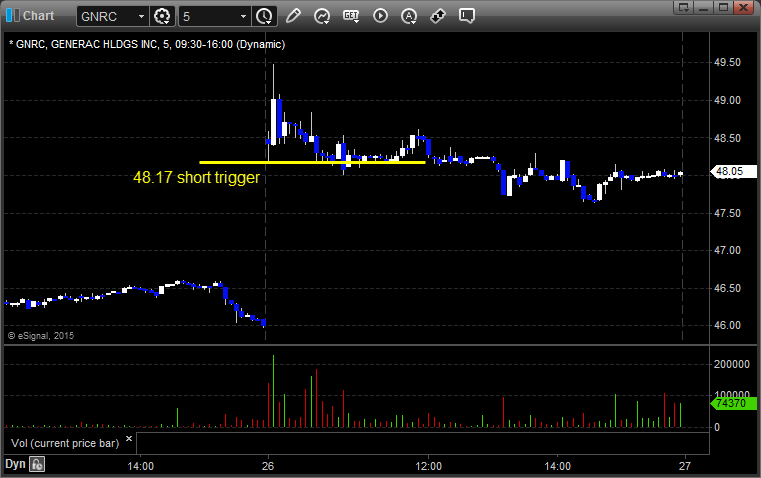Expand the interval dropdown showing 5
The image size is (761, 478).
pos(244,16)
